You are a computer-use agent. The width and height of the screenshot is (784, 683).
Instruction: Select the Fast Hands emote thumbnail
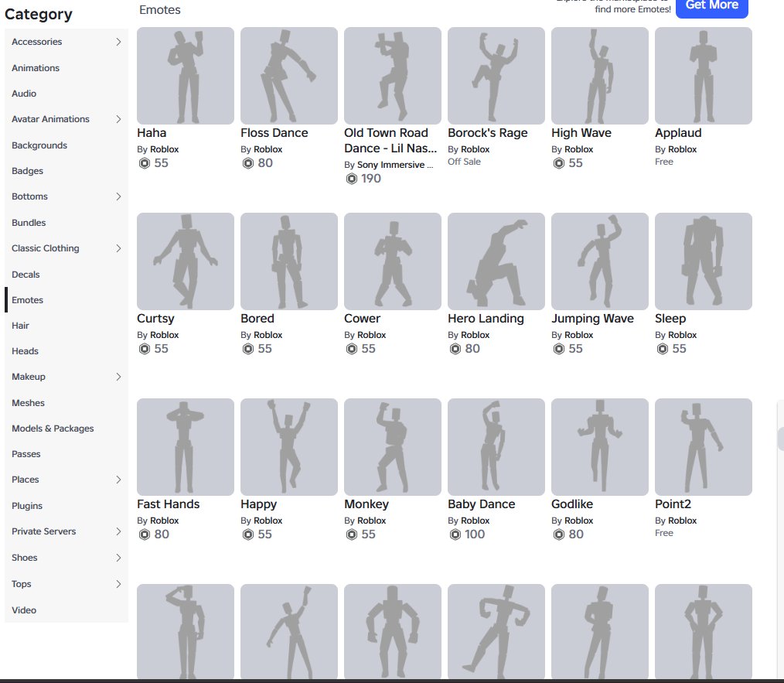coord(186,447)
